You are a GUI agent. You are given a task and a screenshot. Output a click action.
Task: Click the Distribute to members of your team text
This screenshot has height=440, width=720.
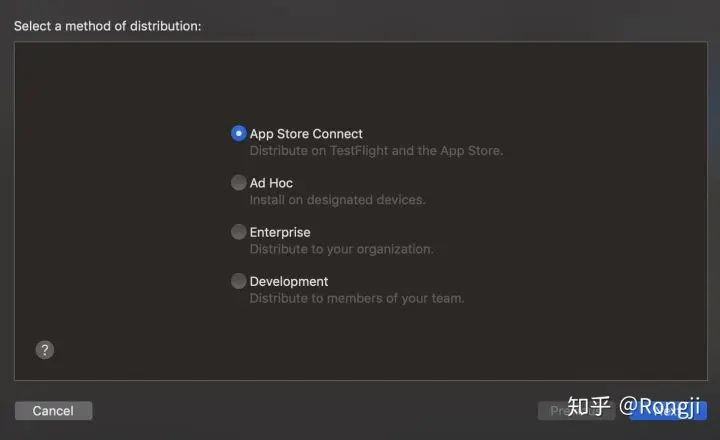point(357,299)
